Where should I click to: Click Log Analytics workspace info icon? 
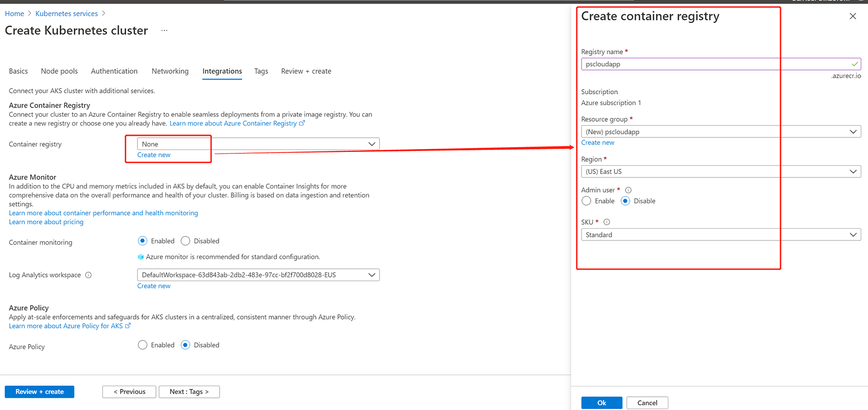click(x=89, y=275)
